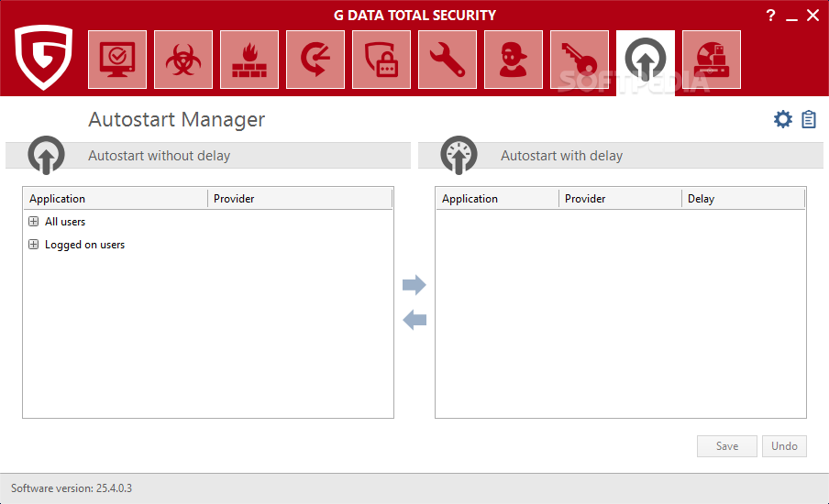Viewport: 829px width, 504px height.
Task: Move entry back with left arrow
Action: click(414, 320)
